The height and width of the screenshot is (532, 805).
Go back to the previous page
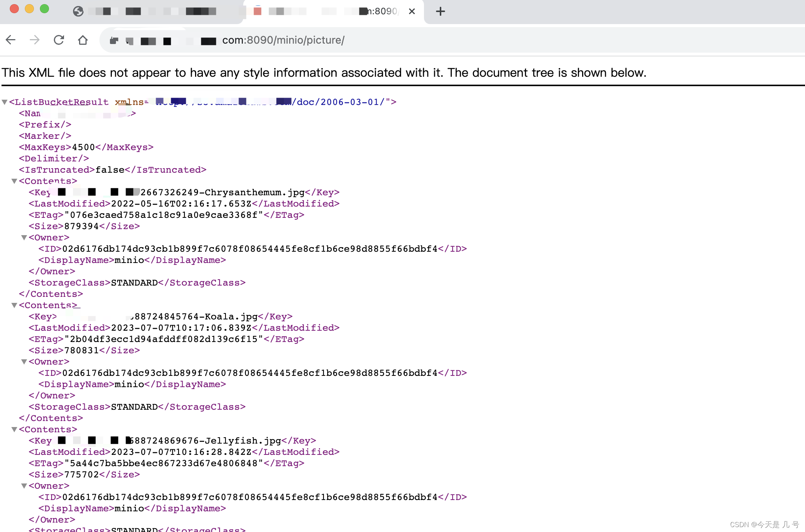tap(11, 40)
